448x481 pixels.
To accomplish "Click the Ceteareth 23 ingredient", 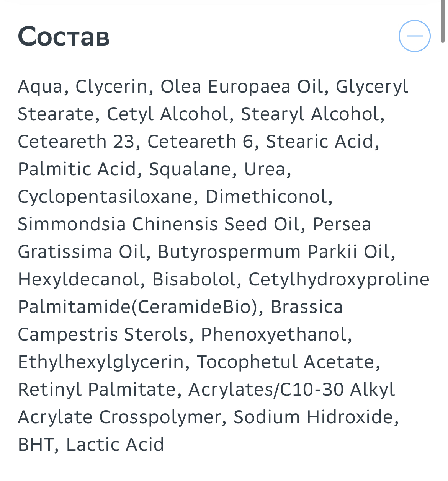I will [76, 142].
